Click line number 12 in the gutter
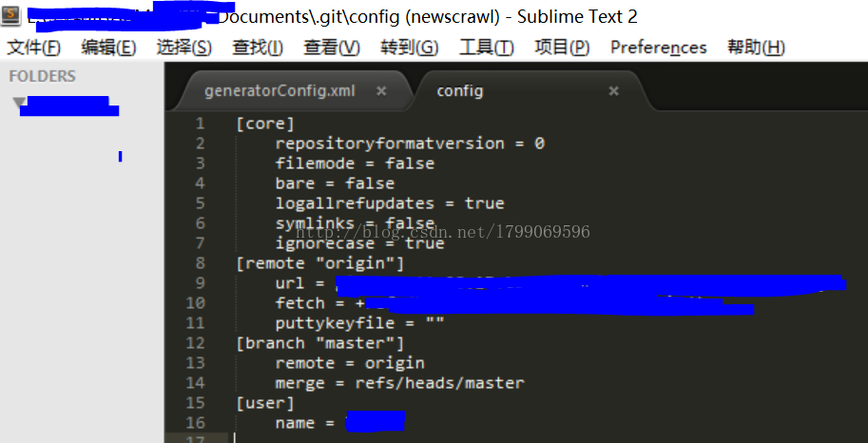868x443 pixels. 195,343
